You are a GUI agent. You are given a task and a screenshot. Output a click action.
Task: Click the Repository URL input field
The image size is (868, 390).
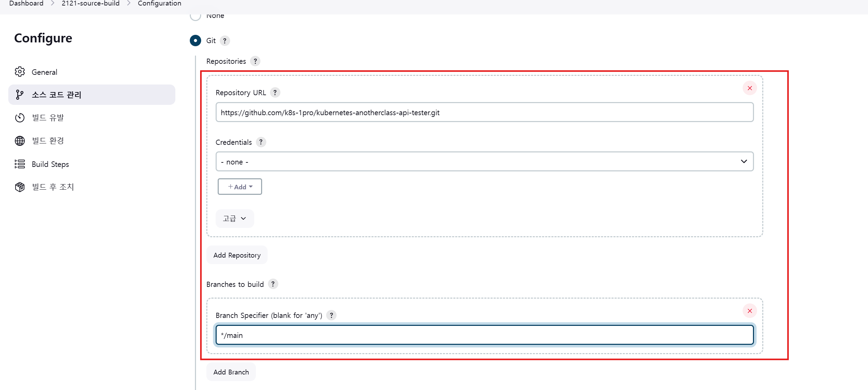(x=484, y=112)
